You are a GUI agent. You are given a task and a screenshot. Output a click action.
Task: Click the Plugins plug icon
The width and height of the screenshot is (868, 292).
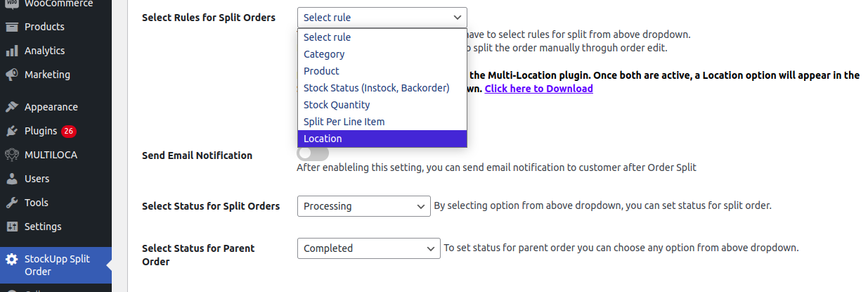[11, 131]
